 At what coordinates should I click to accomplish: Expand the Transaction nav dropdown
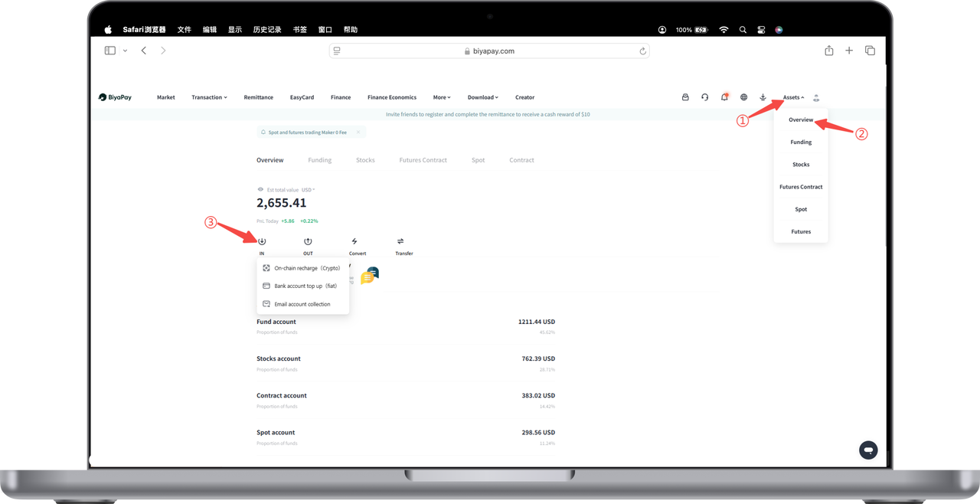pos(209,97)
